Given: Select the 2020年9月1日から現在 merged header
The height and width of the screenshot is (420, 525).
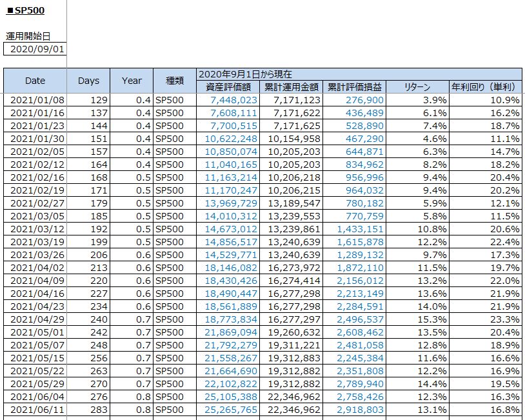Looking at the screenshot, I should 245,74.
